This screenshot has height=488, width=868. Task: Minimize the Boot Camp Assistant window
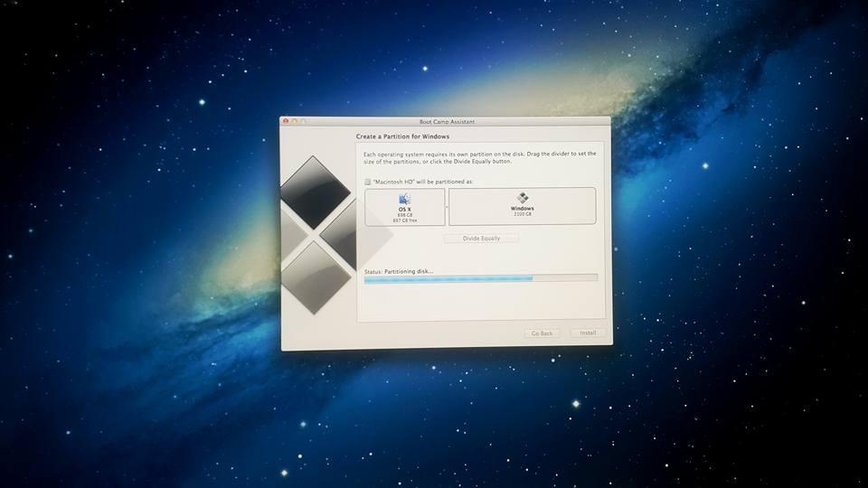[x=295, y=121]
